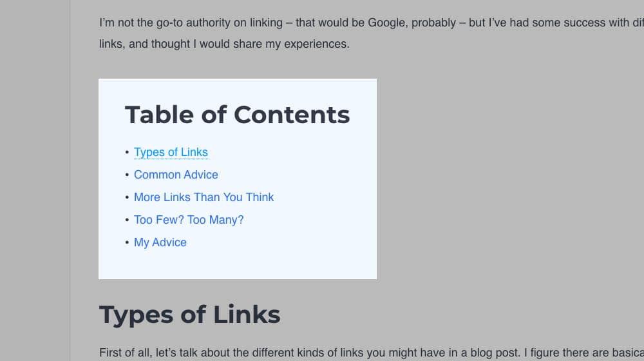Image resolution: width=644 pixels, height=361 pixels.
Task: Follow the Too Few? Too Many? link
Action: (189, 220)
